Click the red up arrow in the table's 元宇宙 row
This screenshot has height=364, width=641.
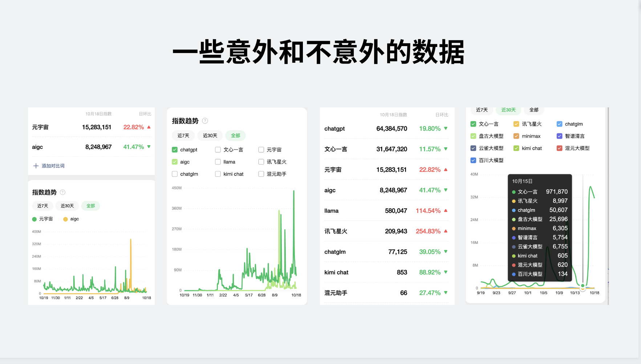pyautogui.click(x=446, y=169)
